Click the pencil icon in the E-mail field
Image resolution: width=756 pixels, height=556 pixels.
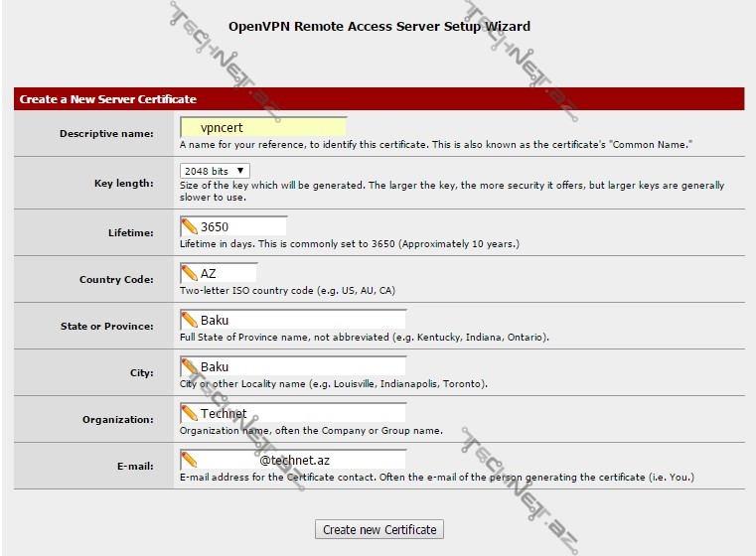coord(190,460)
